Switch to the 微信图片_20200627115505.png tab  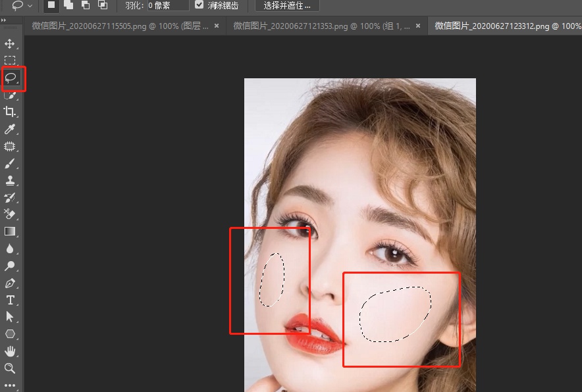[x=120, y=26]
